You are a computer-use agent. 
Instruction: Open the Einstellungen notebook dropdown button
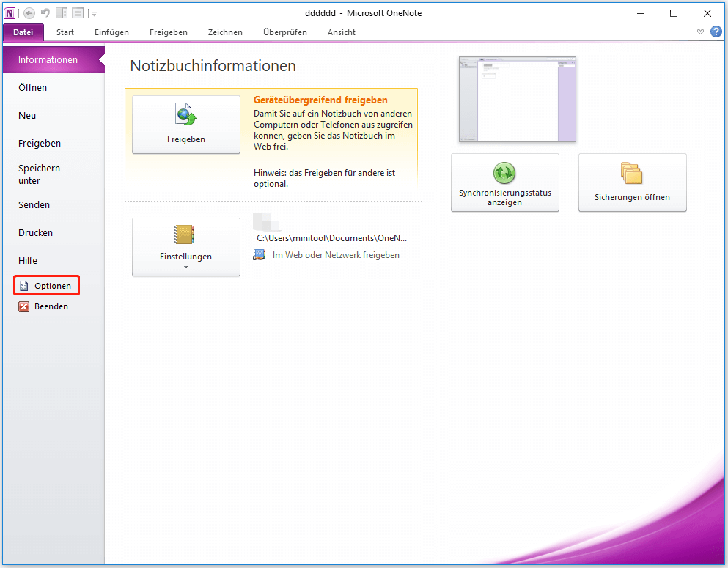[186, 247]
